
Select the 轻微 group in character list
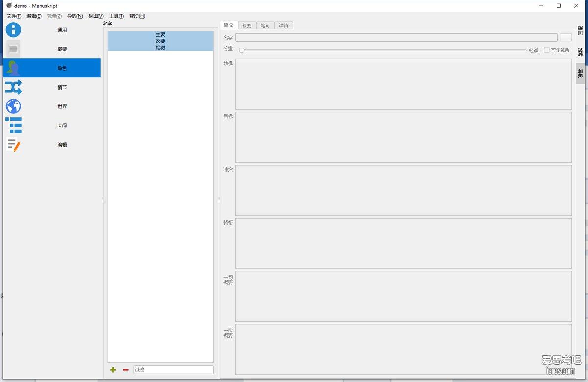pos(161,48)
